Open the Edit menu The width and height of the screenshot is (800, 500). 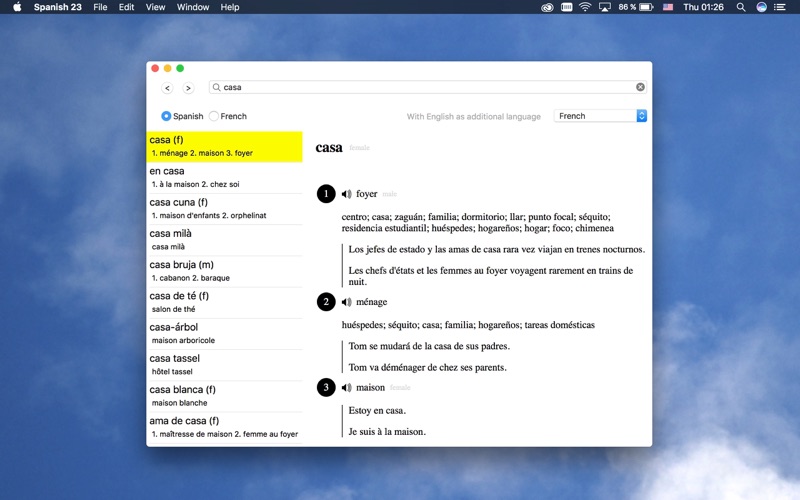[x=126, y=7]
